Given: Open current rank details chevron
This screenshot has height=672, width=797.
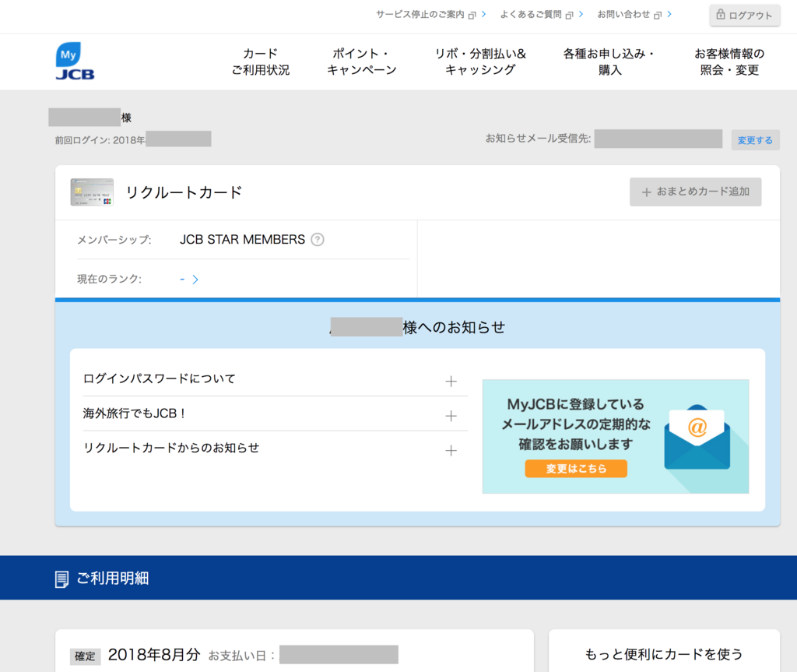Looking at the screenshot, I should pos(195,280).
